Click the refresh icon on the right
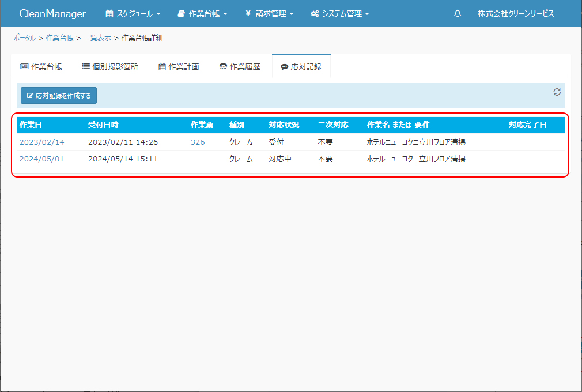The image size is (582, 392). click(x=557, y=92)
